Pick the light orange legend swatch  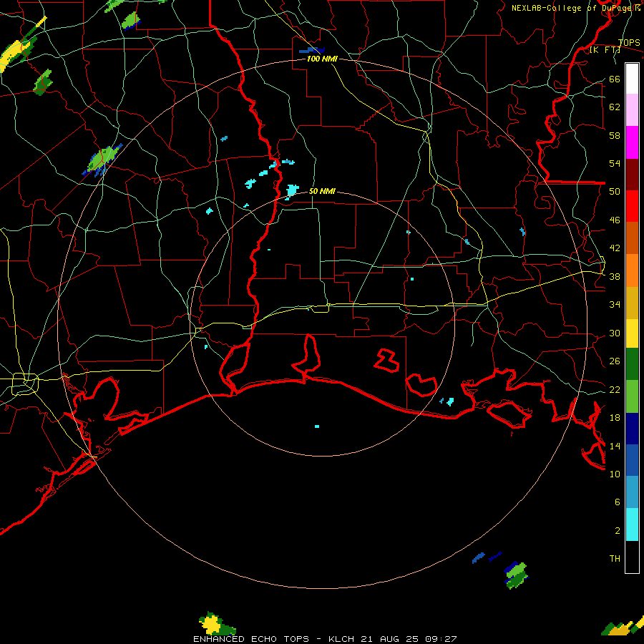632,270
